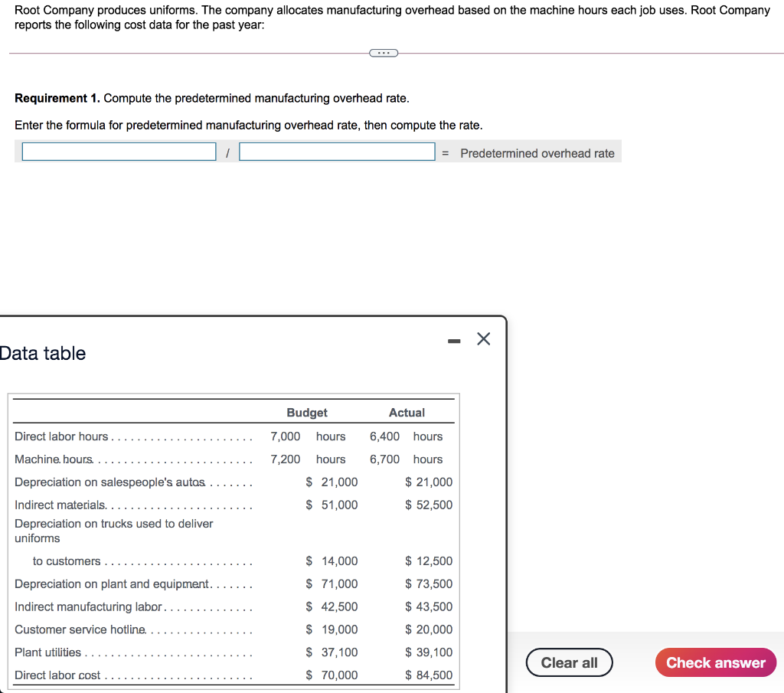Click budgeted trucks depreciation $14,000
The height and width of the screenshot is (693, 784).
(x=332, y=561)
